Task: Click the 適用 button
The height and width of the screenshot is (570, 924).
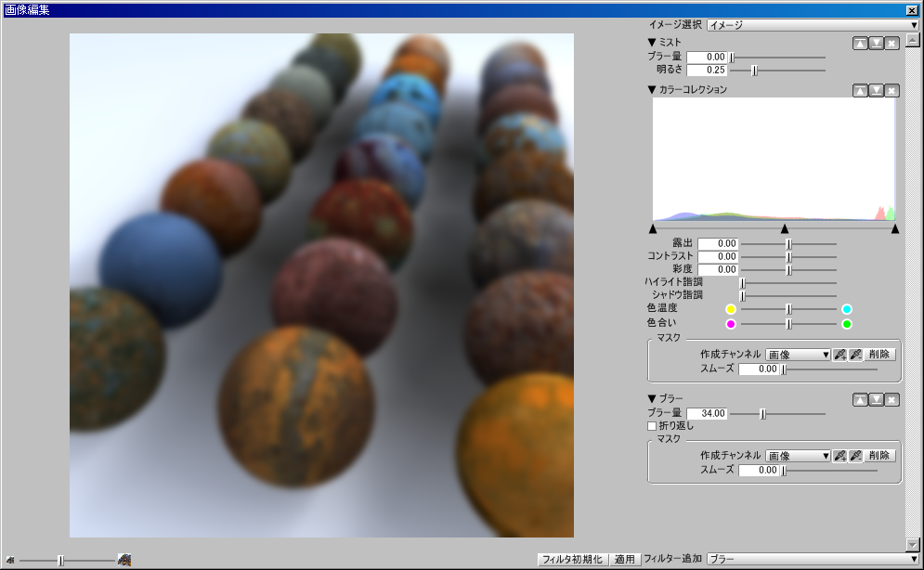Action: pyautogui.click(x=625, y=559)
